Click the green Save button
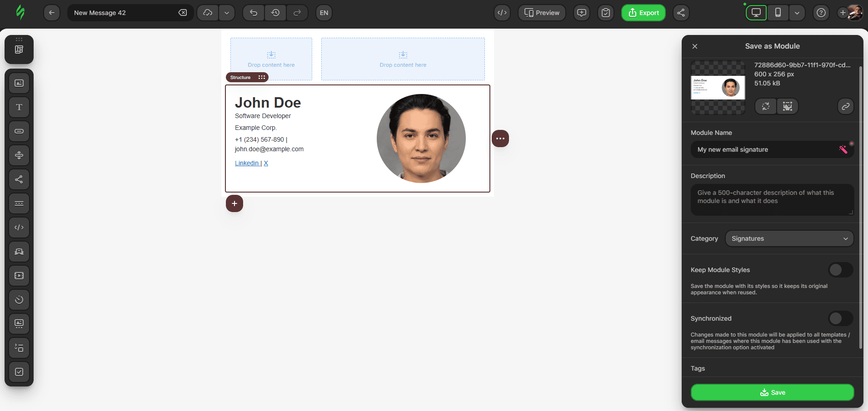The height and width of the screenshot is (411, 868). [773, 392]
